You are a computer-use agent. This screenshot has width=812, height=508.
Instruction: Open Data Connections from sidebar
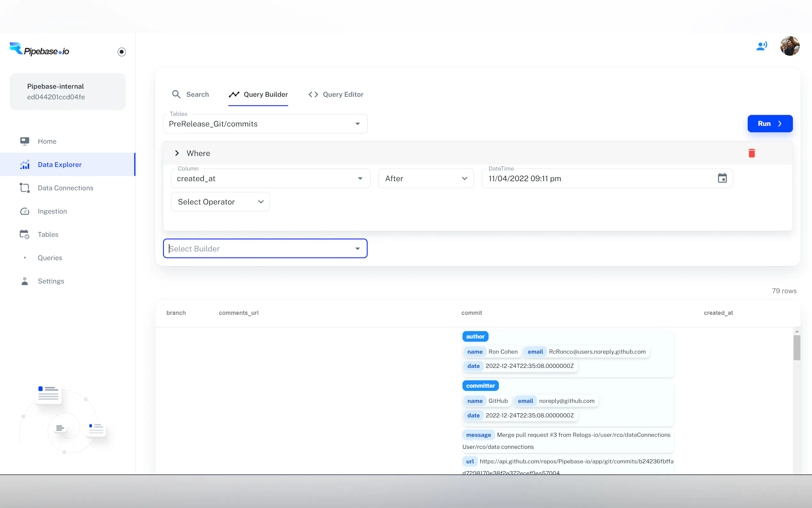[x=65, y=188]
